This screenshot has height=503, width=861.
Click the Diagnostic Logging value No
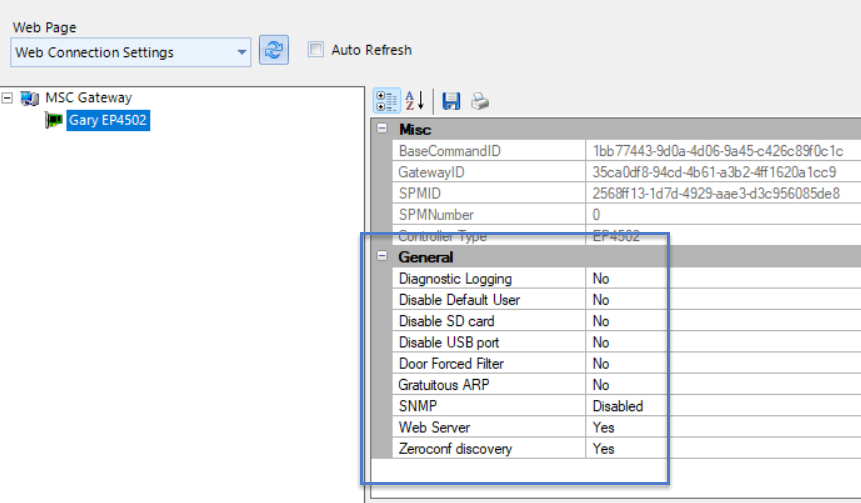coord(601,278)
